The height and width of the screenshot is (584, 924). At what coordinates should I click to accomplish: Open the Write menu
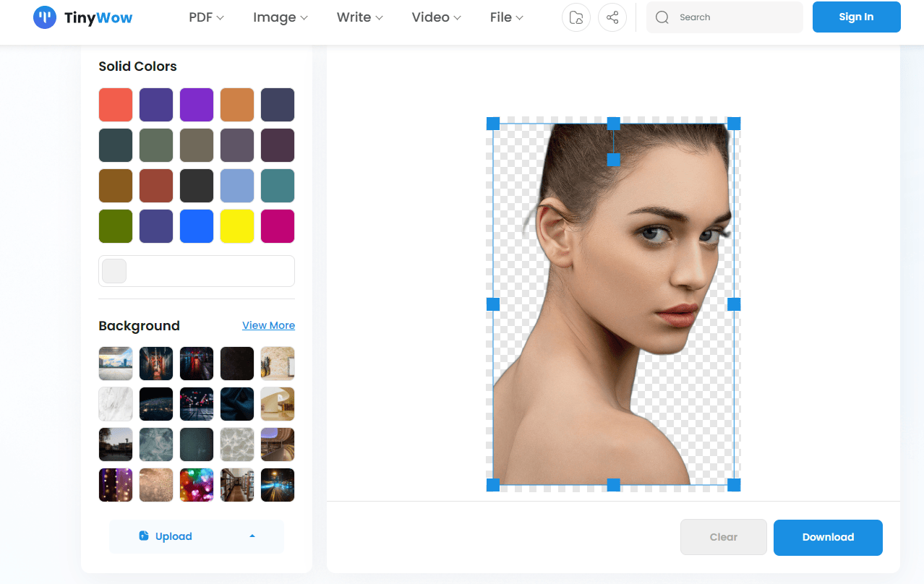[x=359, y=17]
